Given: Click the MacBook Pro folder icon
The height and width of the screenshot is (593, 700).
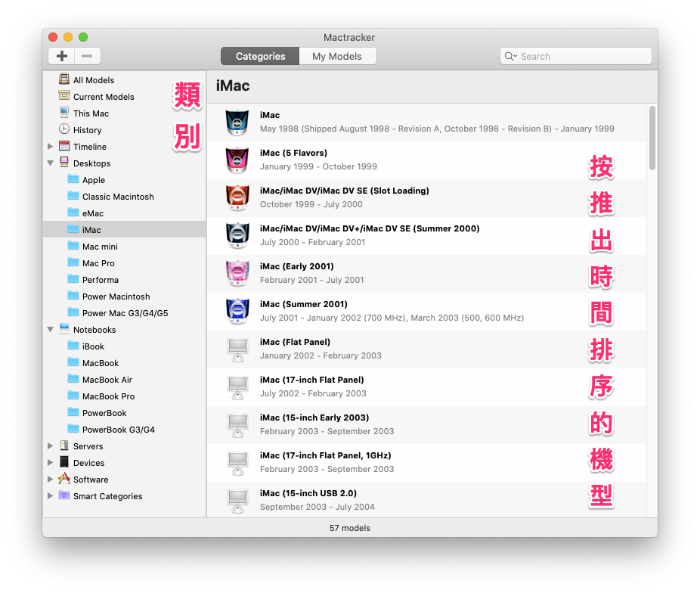Looking at the screenshot, I should 73,395.
